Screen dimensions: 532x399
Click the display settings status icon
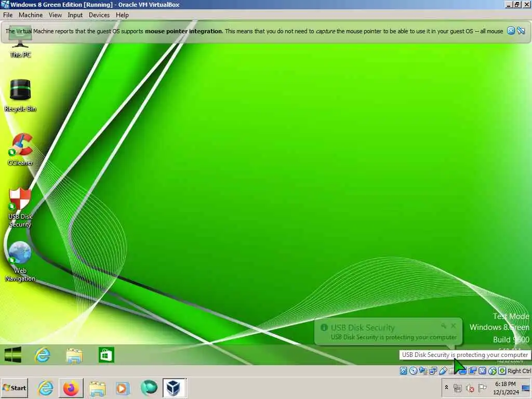click(462, 371)
